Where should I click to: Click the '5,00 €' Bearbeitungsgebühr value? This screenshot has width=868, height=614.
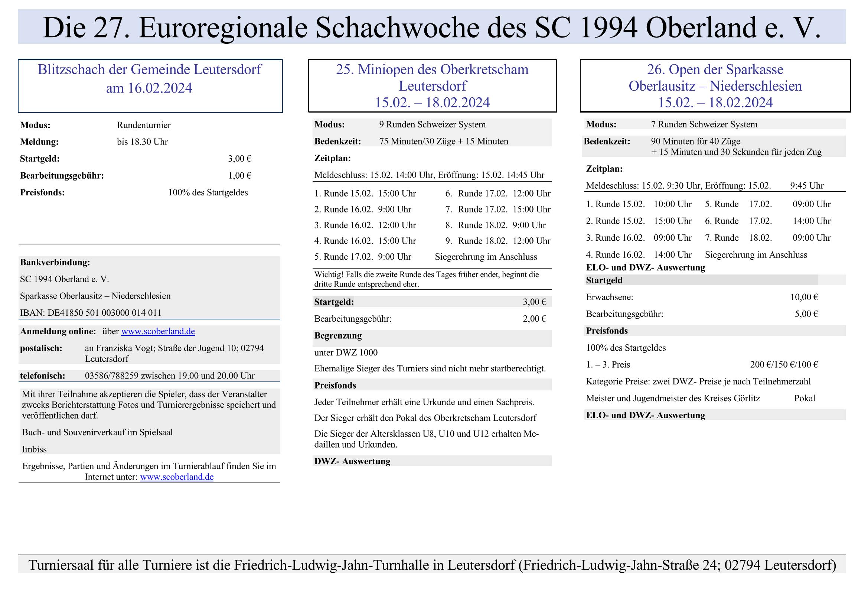[x=806, y=314]
